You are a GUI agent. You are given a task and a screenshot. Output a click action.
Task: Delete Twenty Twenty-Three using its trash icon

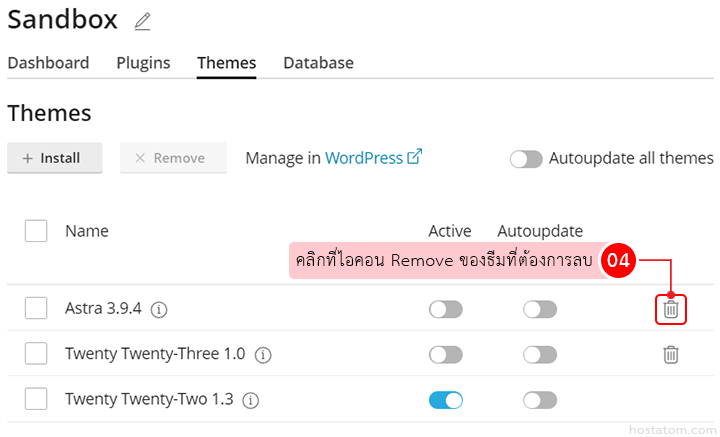[671, 354]
